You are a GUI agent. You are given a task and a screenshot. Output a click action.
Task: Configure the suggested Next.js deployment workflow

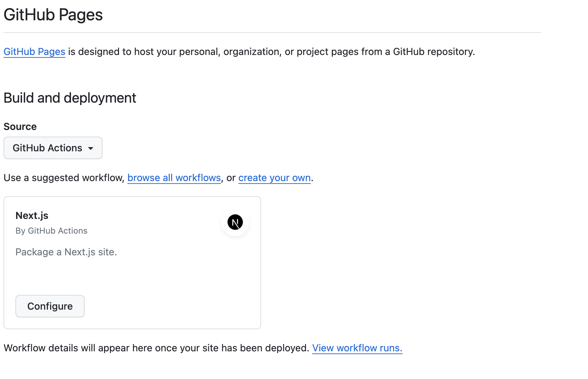click(x=50, y=306)
